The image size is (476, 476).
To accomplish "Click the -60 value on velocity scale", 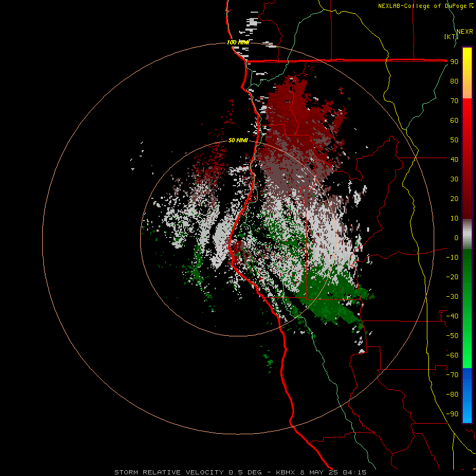I will (452, 355).
